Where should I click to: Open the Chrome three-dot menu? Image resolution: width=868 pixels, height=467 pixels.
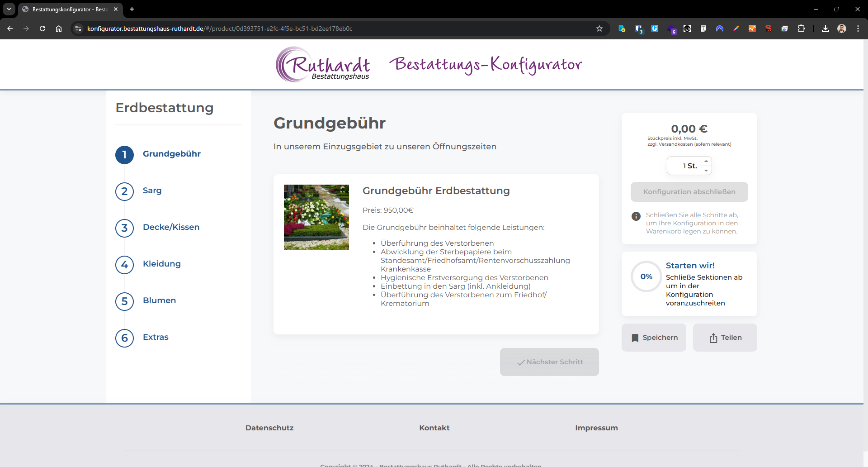click(858, 29)
